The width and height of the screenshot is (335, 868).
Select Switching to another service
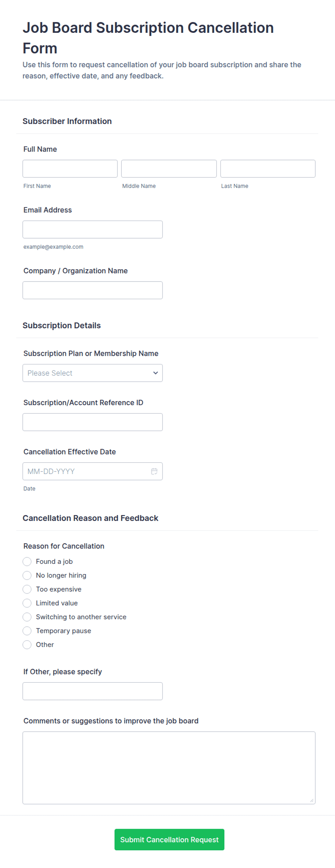27,617
